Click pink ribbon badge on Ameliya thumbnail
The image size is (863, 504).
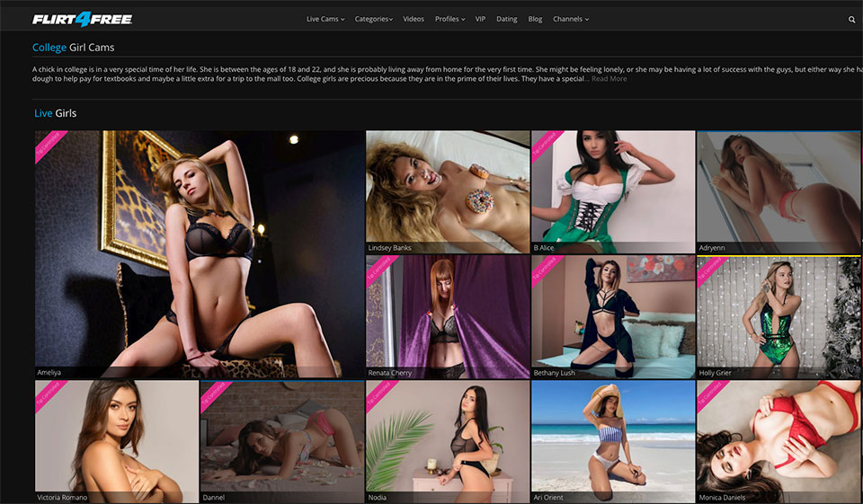(49, 146)
